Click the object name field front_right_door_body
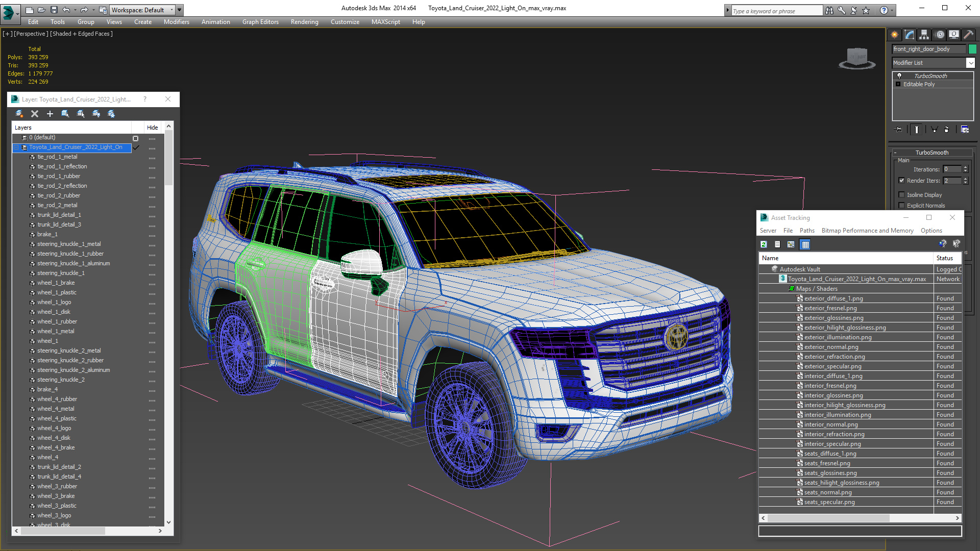The image size is (980, 551). (928, 49)
